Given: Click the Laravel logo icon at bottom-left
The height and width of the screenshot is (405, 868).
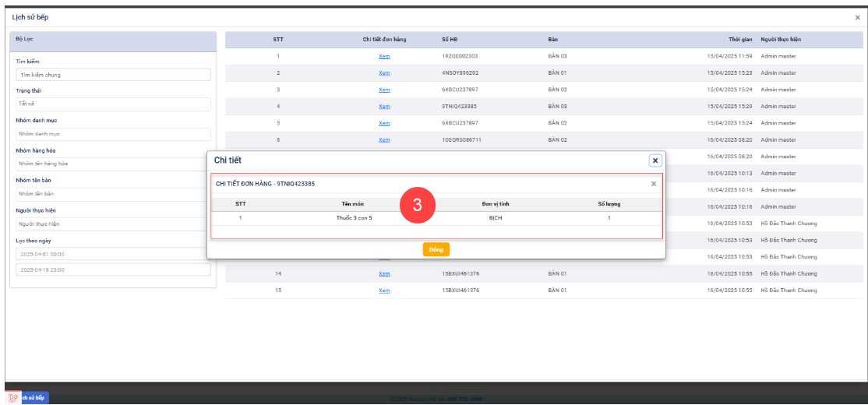Looking at the screenshot, I should click(x=12, y=397).
